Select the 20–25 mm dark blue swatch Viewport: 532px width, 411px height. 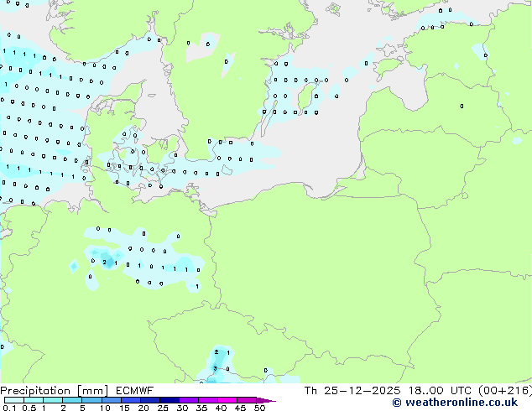tap(149, 400)
